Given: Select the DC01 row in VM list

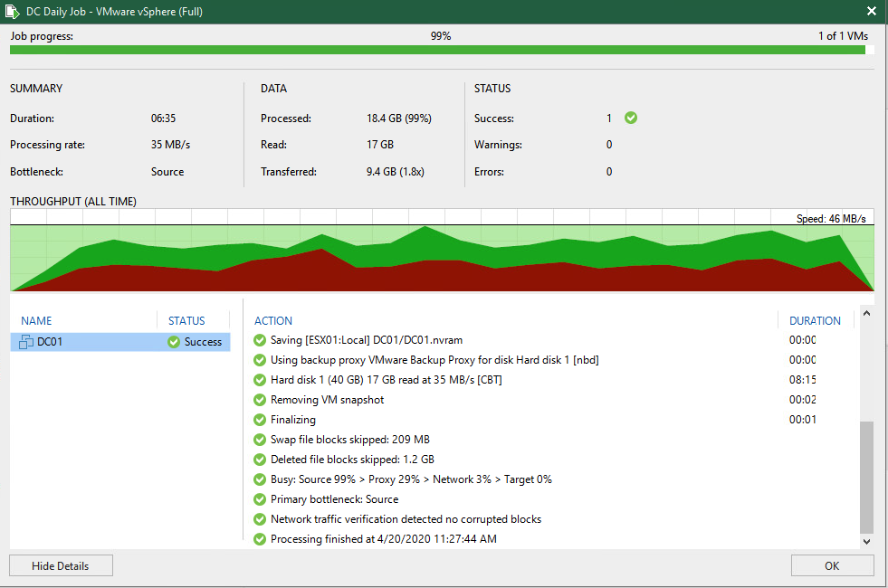Looking at the screenshot, I should (x=120, y=342).
